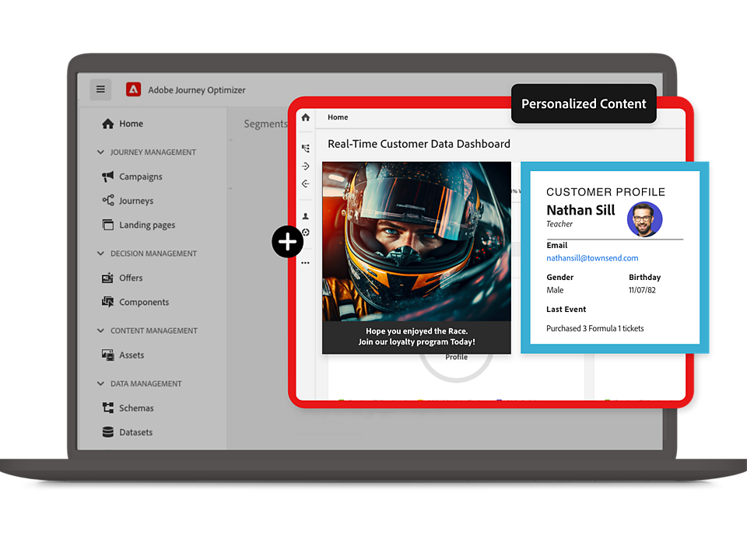
Task: Collapse the Content Management section
Action: [x=100, y=331]
